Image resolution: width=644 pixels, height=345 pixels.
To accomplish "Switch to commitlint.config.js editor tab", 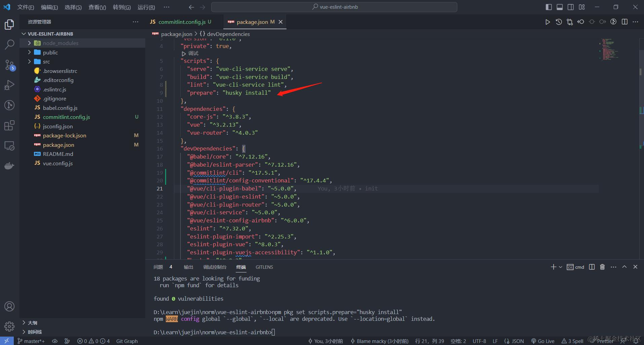I will pyautogui.click(x=182, y=22).
